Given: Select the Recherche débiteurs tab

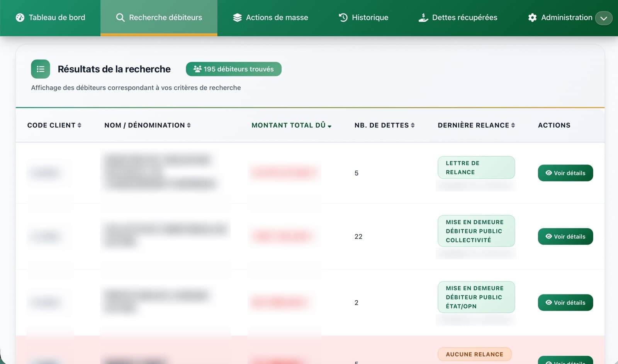Looking at the screenshot, I should click(159, 18).
